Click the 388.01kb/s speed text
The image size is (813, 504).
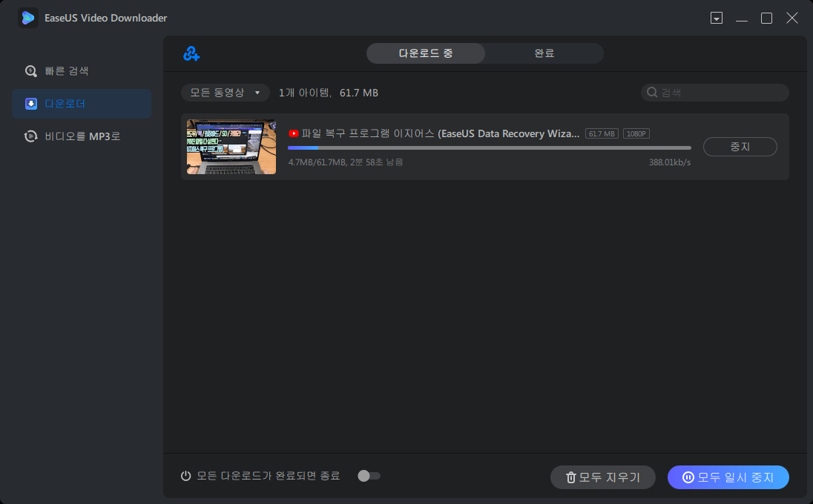pos(669,162)
